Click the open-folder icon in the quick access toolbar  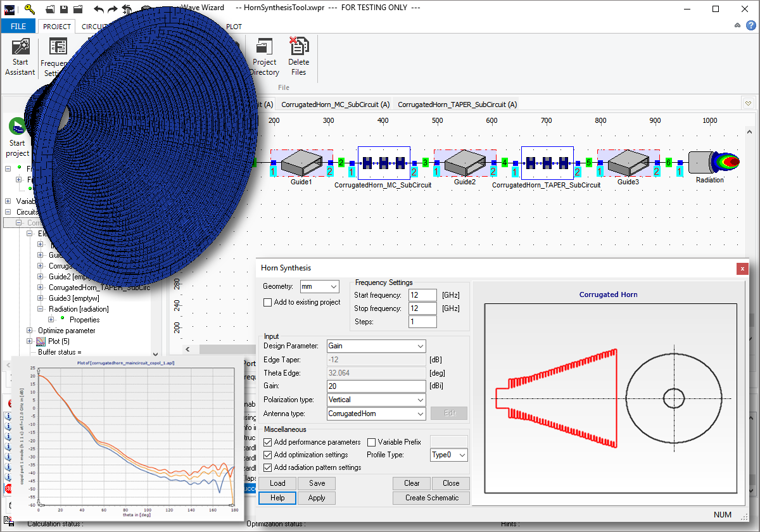(x=49, y=9)
